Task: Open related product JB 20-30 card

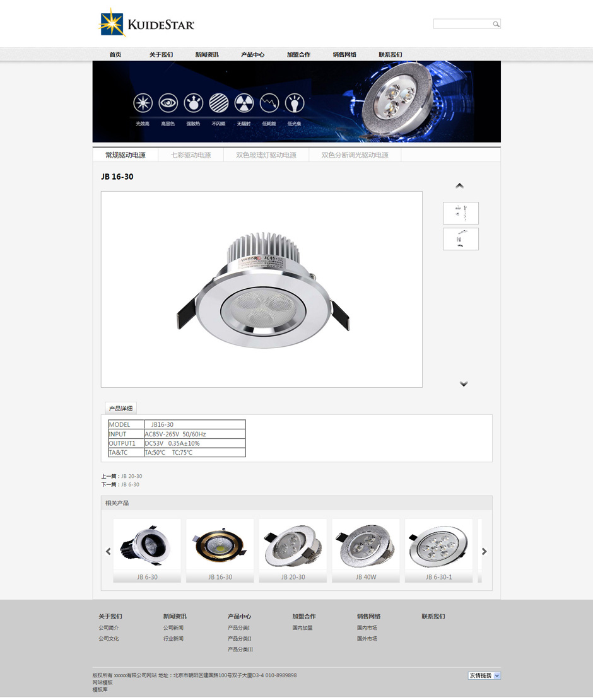Action: pos(293,551)
